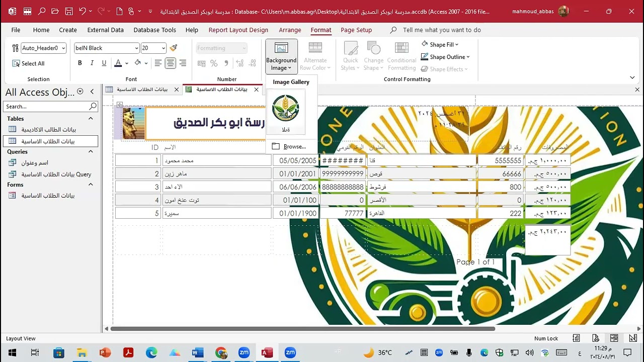Collapse the navigation pane with the shutter arrow
Viewport: 644px width, 362px height.
(92, 92)
